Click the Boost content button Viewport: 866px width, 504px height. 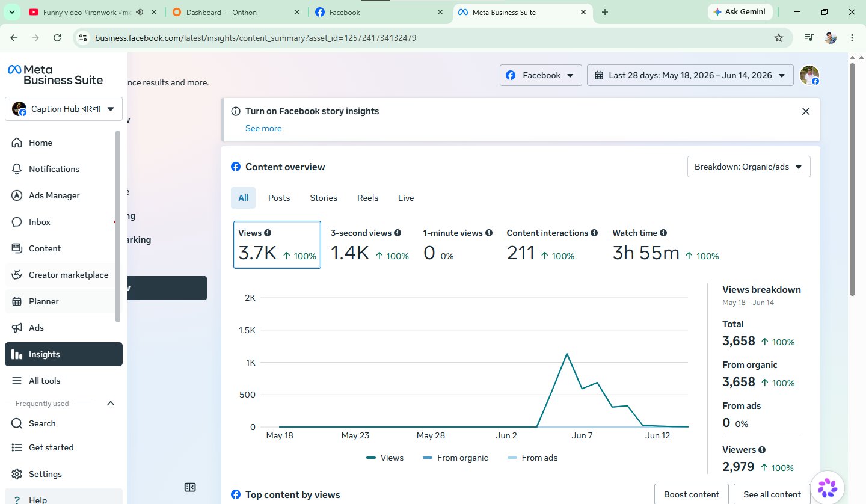(x=692, y=494)
